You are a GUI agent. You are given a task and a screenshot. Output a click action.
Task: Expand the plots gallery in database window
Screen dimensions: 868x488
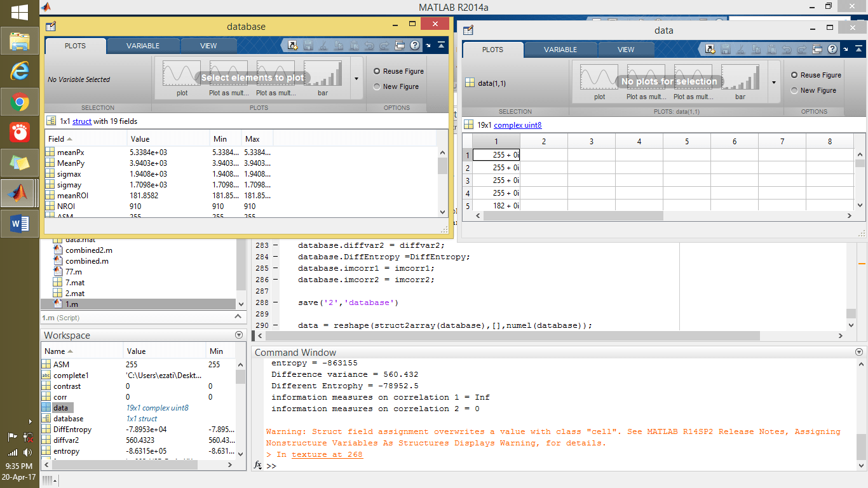tap(356, 79)
